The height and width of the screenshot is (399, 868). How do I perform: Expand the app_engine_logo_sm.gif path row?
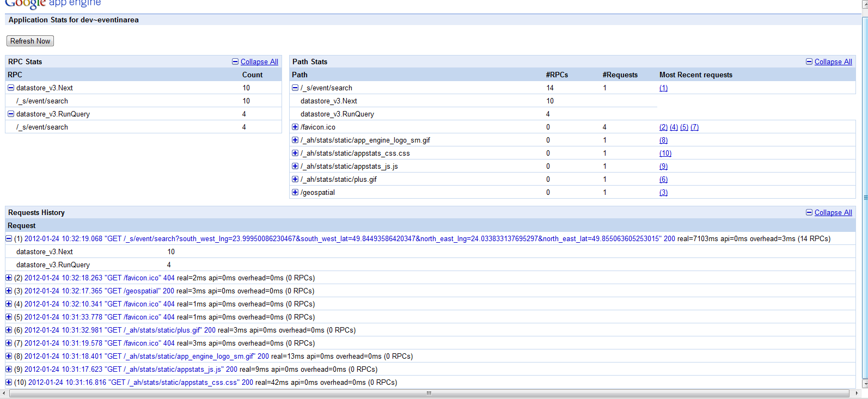pos(295,140)
